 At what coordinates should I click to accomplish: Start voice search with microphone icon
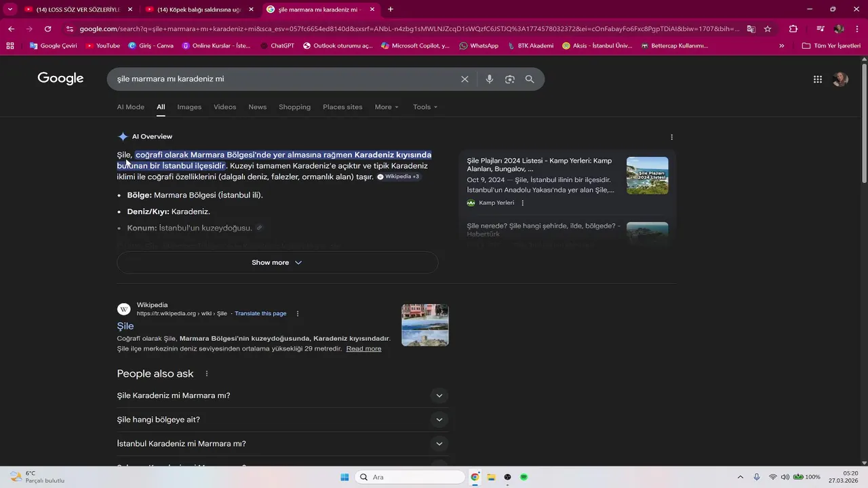(x=490, y=79)
